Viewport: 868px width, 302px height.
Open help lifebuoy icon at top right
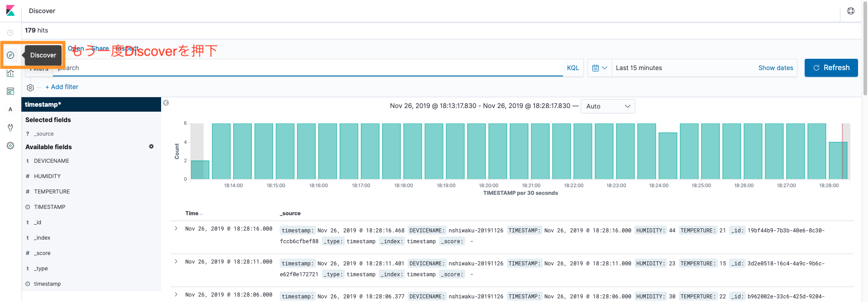pos(851,11)
